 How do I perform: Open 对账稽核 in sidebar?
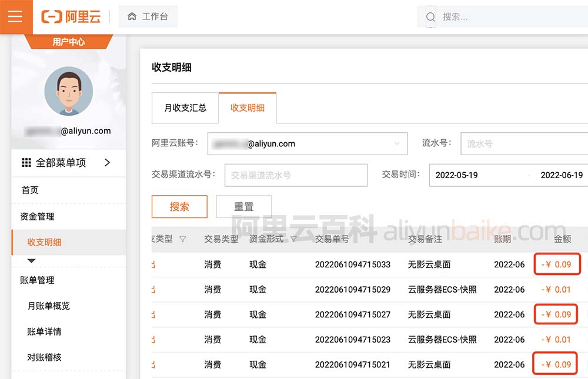44,357
